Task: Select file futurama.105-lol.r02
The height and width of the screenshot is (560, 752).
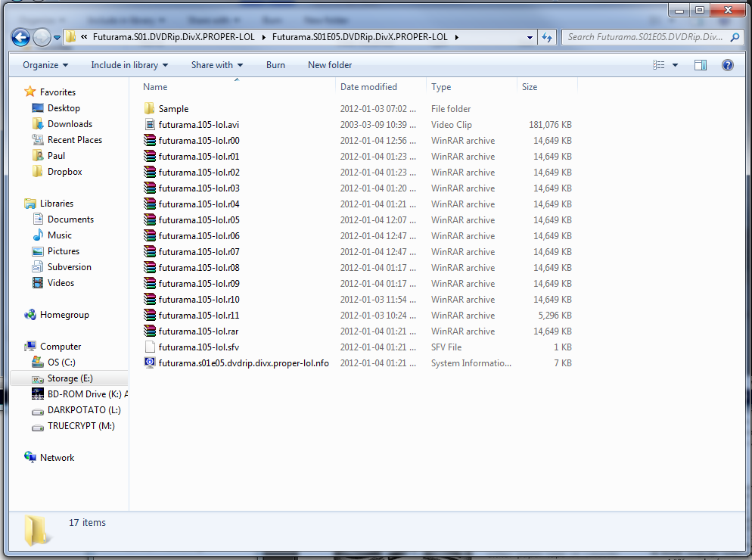Action: click(x=199, y=173)
